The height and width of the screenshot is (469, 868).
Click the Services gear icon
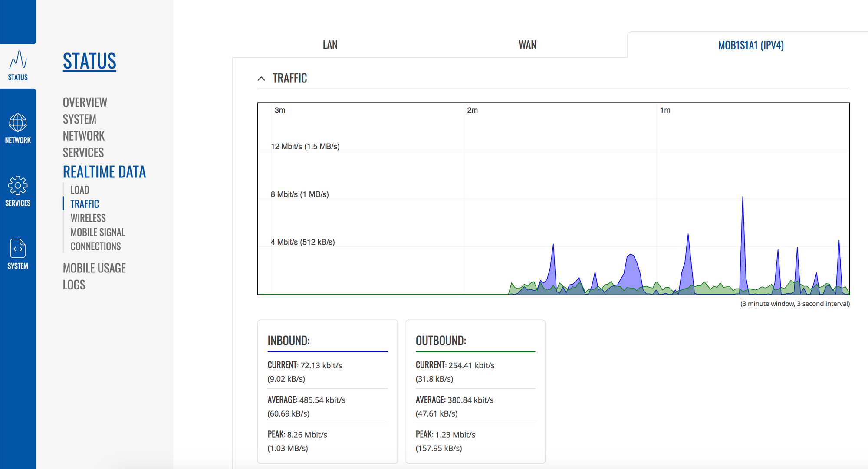tap(18, 186)
